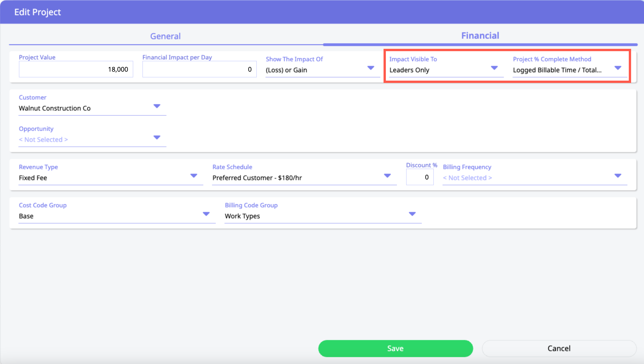Expand the Impact Visible To dropdown arrow
Viewport: 644px width, 364px height.
494,68
